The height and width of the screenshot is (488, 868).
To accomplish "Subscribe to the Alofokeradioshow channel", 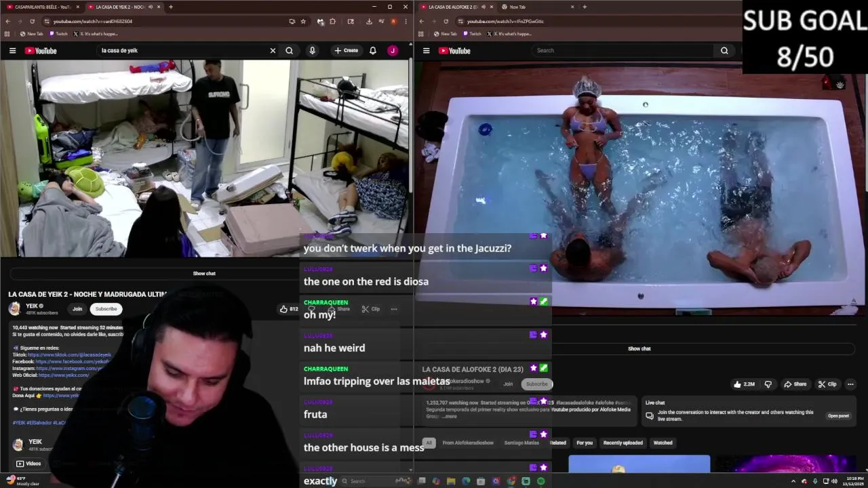I will point(536,384).
